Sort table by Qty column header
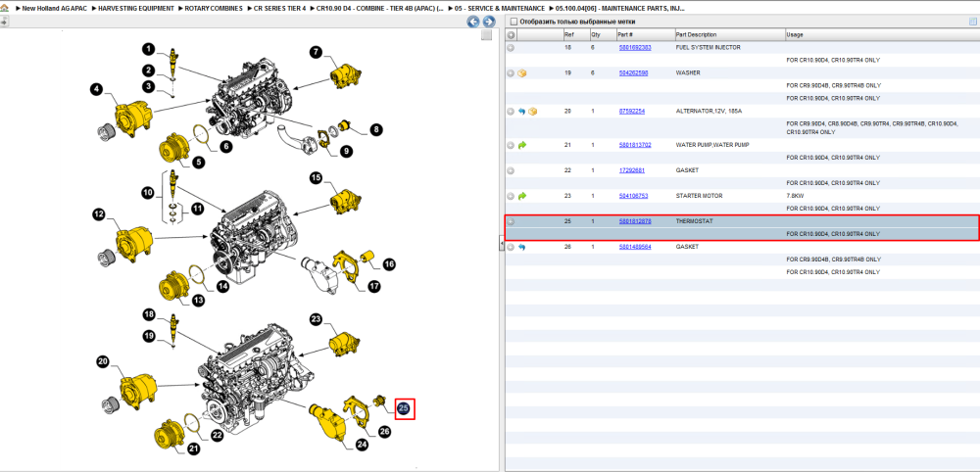980x472 pixels. point(595,35)
